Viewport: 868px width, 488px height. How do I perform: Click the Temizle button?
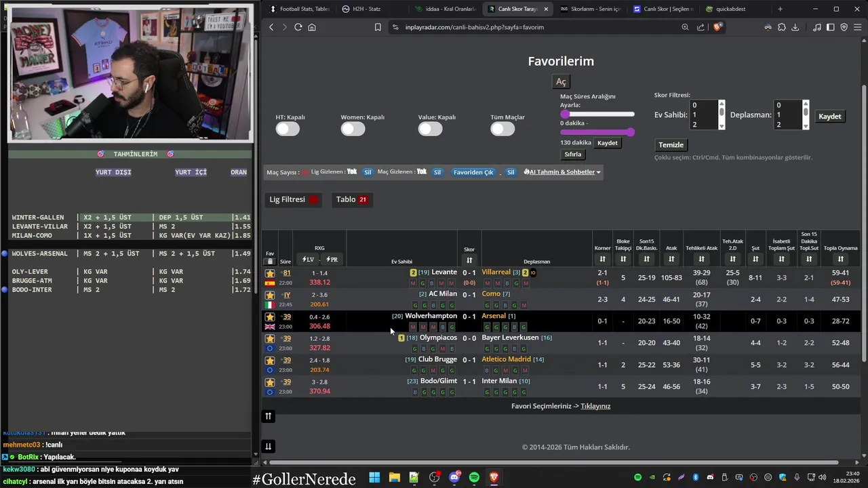coord(671,145)
